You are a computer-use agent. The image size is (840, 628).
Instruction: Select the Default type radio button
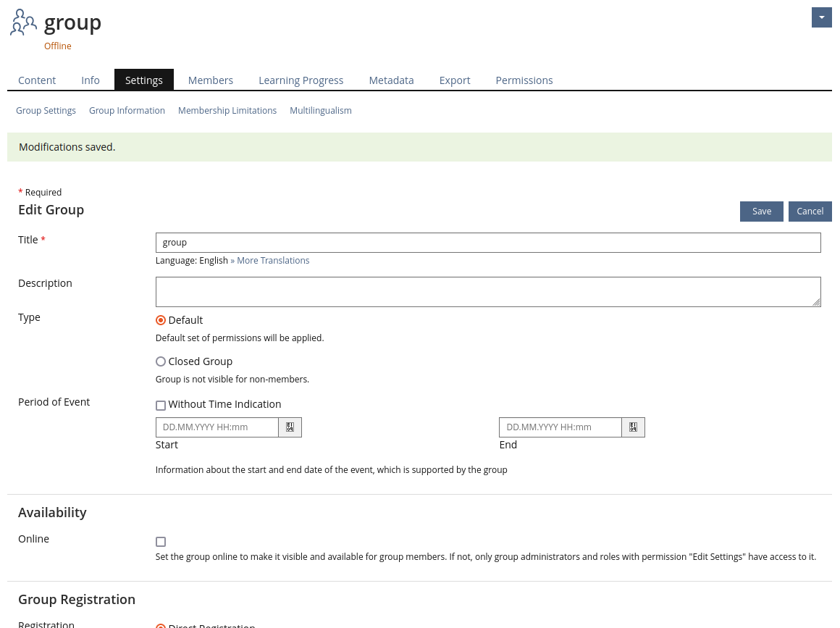click(161, 320)
